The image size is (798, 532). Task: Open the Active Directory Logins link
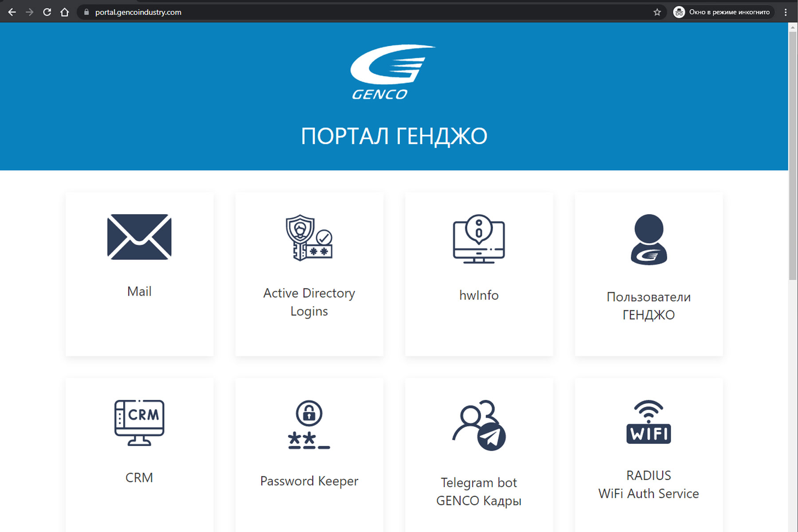tap(309, 302)
